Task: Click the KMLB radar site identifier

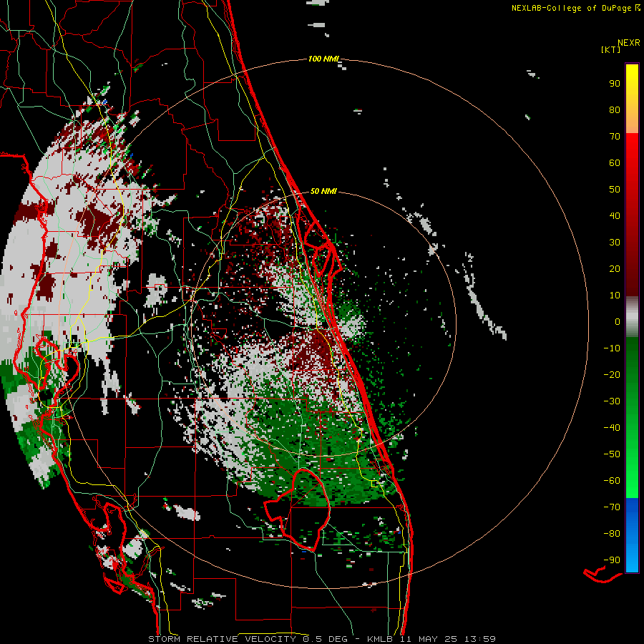Action: click(x=379, y=639)
